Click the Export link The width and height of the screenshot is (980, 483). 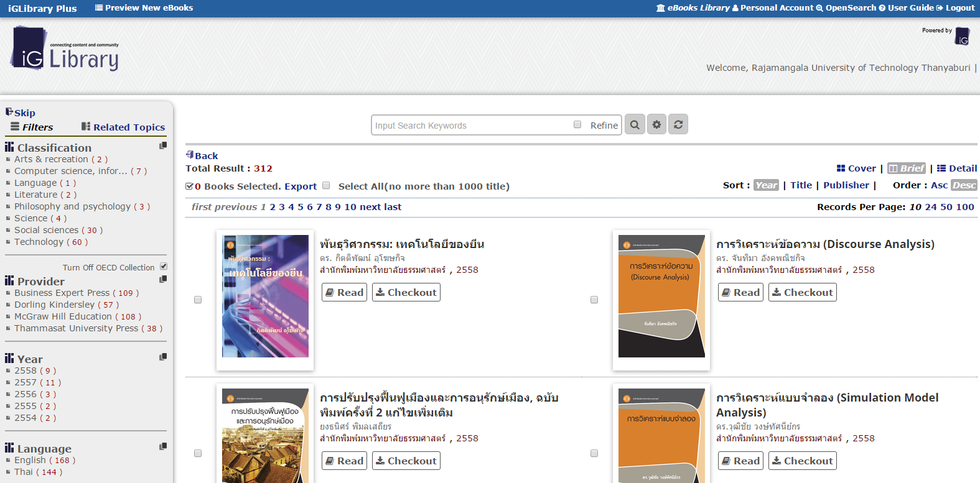tap(301, 186)
